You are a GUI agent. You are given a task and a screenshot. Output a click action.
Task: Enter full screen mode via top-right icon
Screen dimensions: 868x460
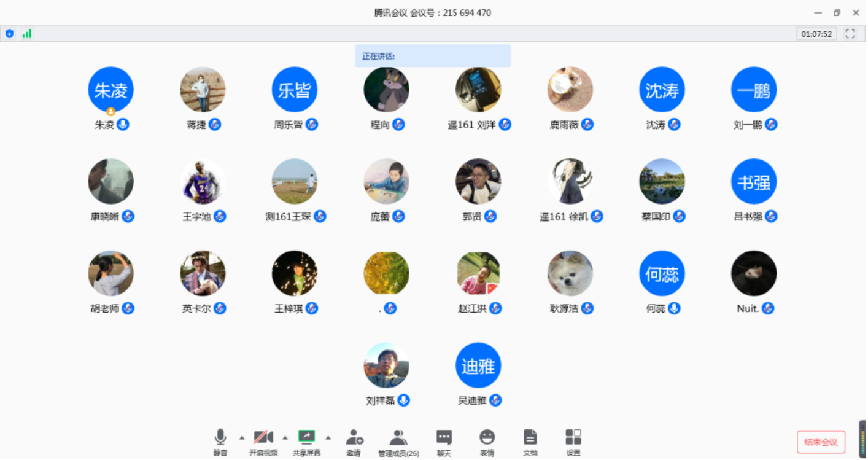pos(850,34)
